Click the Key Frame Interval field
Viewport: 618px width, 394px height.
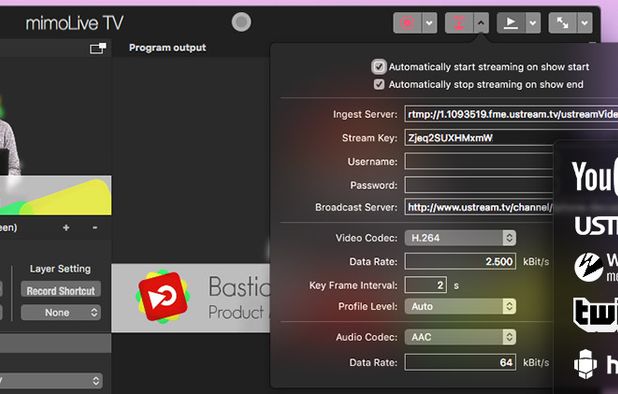click(426, 285)
